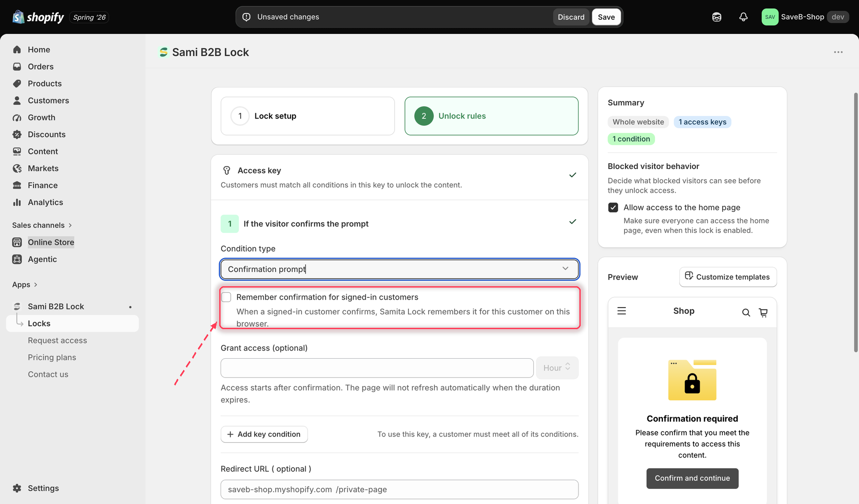Open the Condition type dropdown
Viewport: 859px width, 504px height.
tap(400, 269)
